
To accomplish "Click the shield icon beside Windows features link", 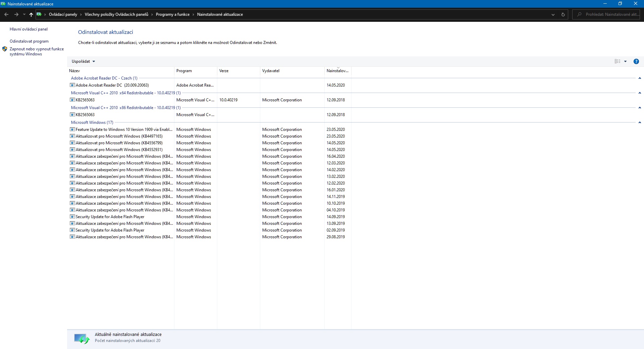I will [5, 49].
